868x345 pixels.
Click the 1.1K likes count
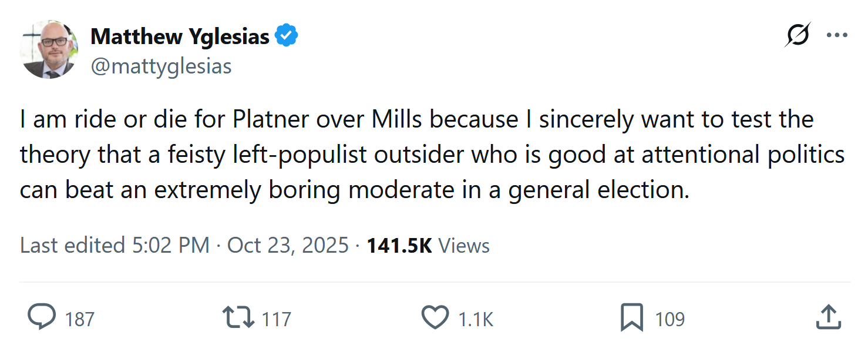pyautogui.click(x=475, y=319)
